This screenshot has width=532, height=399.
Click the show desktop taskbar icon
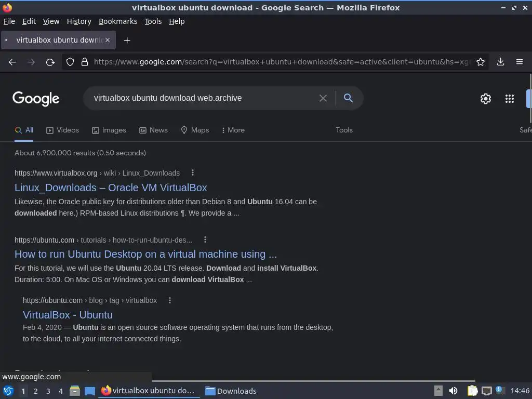click(89, 391)
